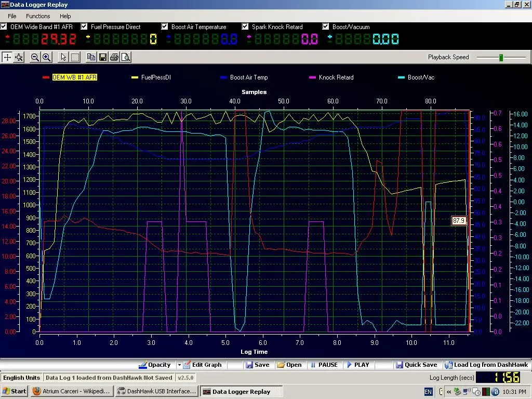The height and width of the screenshot is (399, 532).
Task: Open the Help menu
Action: (x=65, y=16)
